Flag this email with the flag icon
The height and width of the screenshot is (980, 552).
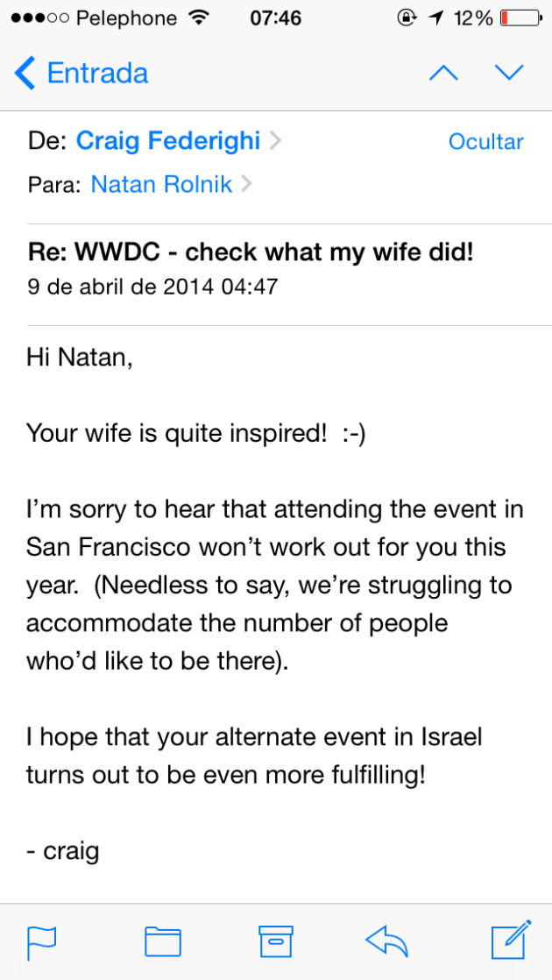point(42,941)
